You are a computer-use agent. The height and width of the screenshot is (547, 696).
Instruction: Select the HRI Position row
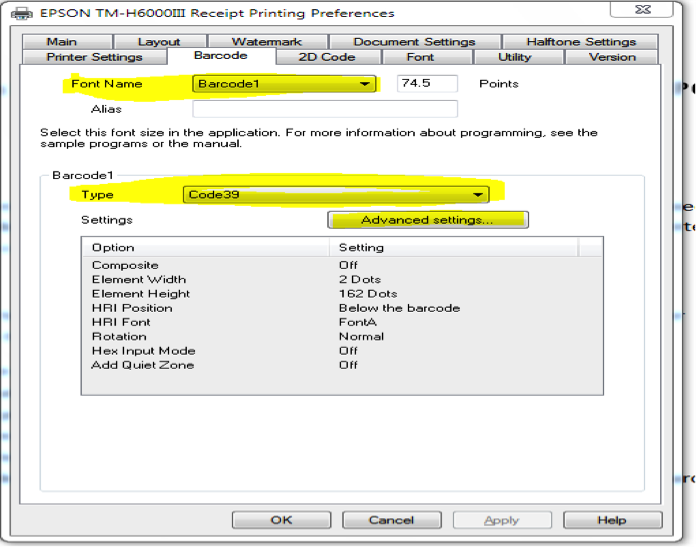point(342,308)
